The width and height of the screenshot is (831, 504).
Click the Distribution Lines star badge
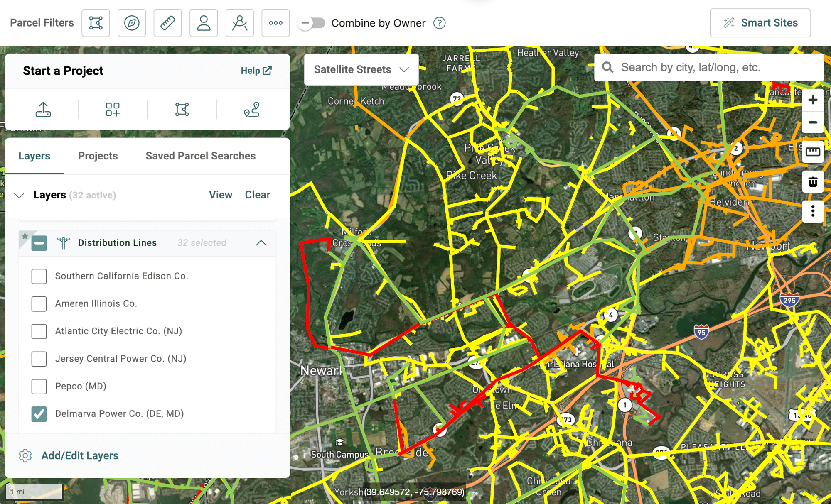tap(25, 236)
